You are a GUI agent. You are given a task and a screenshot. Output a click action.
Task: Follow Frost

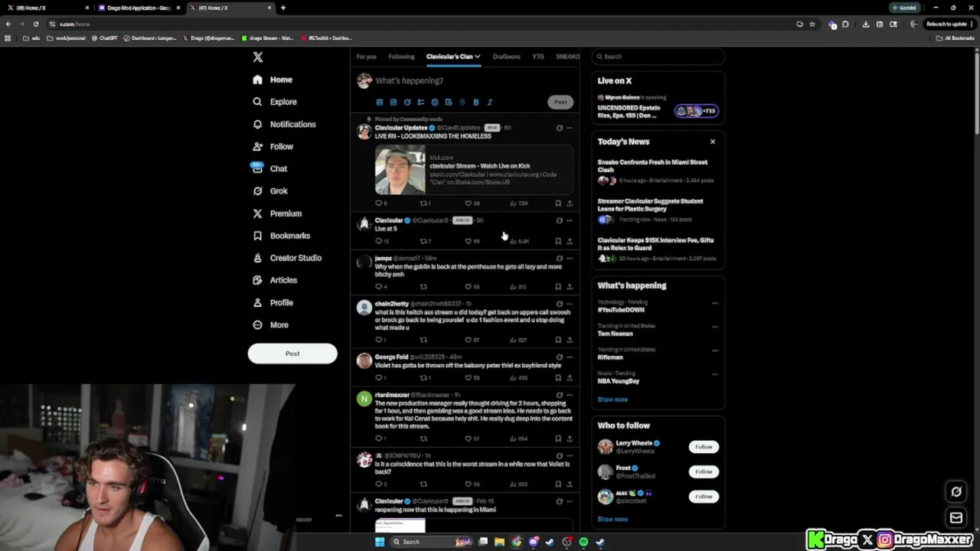[704, 471]
